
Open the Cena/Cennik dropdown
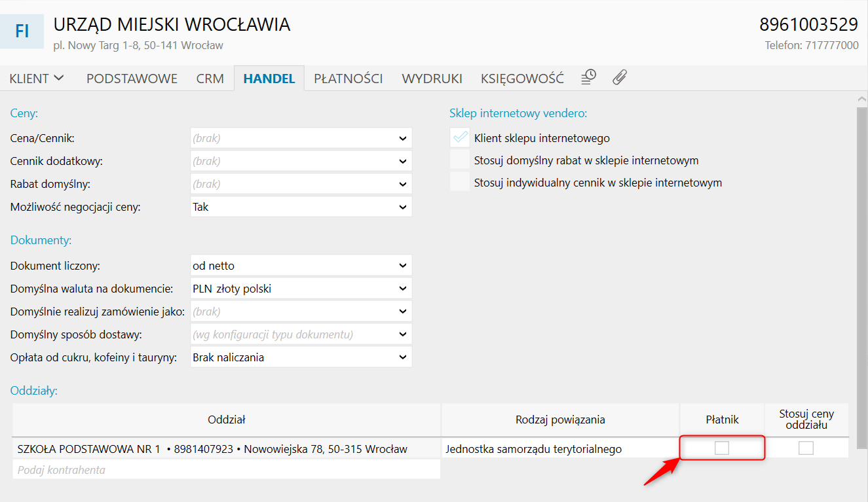301,138
